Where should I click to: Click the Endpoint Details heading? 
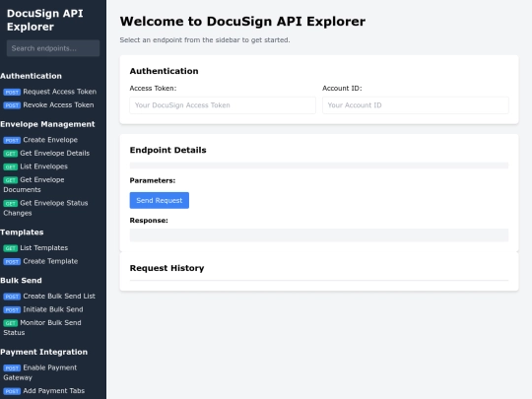tap(167, 150)
